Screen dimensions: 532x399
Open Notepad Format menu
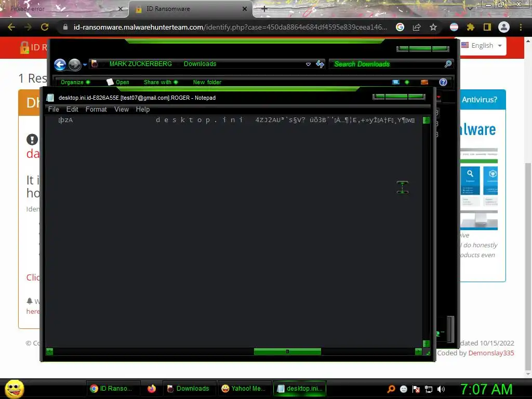(96, 109)
